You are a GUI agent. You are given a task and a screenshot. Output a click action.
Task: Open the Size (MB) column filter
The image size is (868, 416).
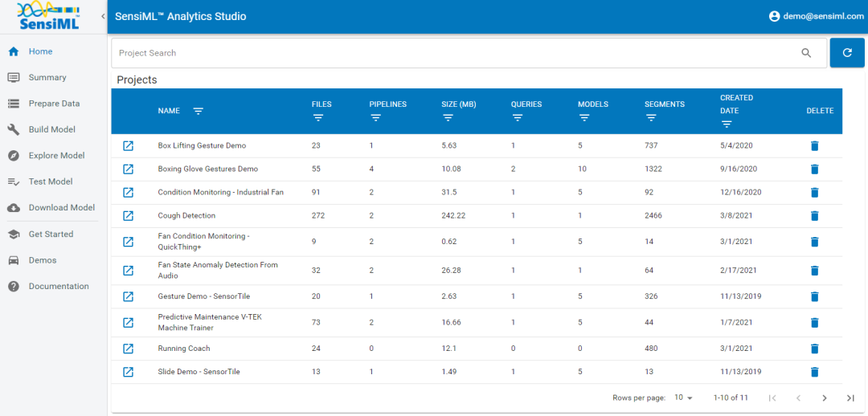448,118
